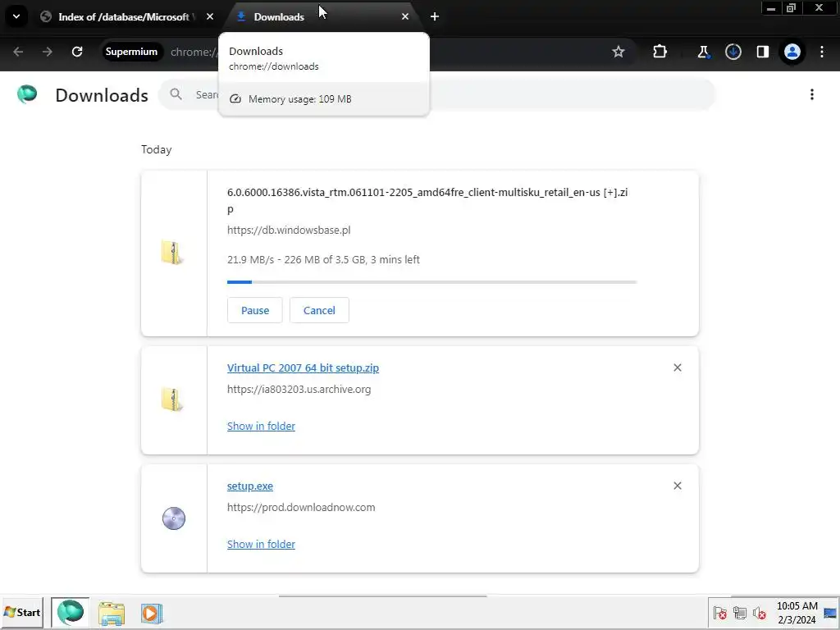The height and width of the screenshot is (630, 840).
Task: Remove setup.exe from downloads list
Action: click(677, 486)
